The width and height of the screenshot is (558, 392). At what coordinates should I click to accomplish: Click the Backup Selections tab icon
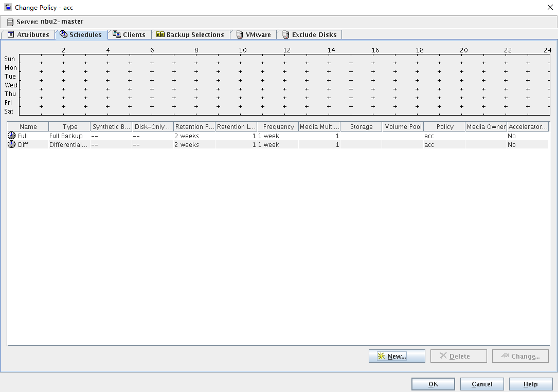tap(160, 34)
